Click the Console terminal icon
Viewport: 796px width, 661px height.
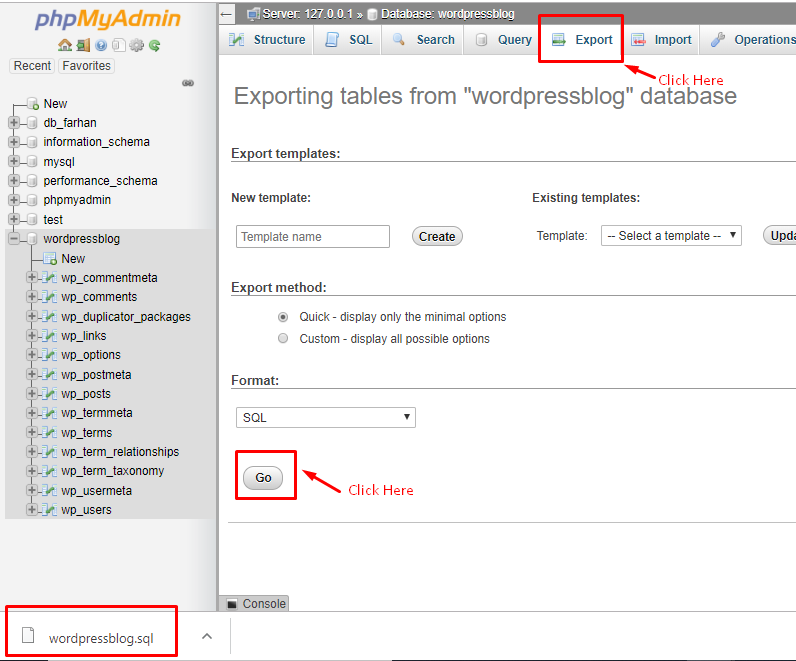coord(232,604)
